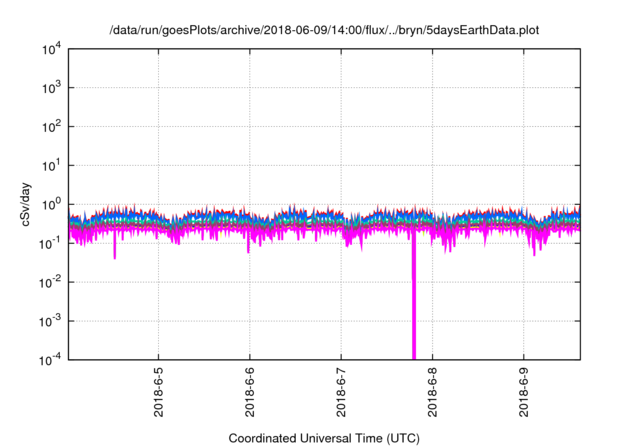Screen dimensions: 640x448
Task: Select the 2018-6-7 date tick label
Action: pyautogui.click(x=341, y=392)
